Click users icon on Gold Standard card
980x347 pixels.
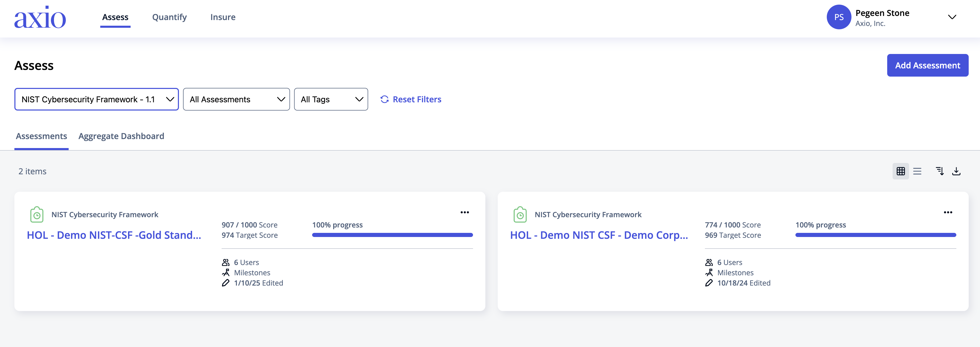226,262
